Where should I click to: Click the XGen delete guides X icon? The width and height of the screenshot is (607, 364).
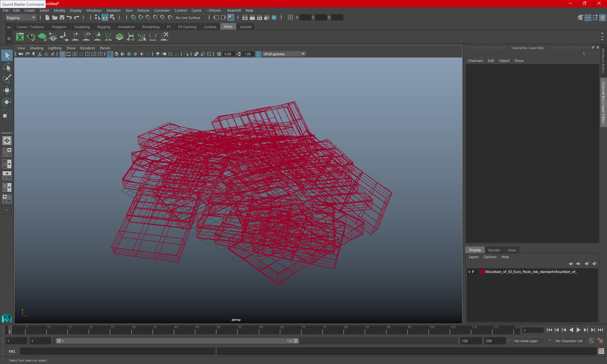(x=164, y=37)
